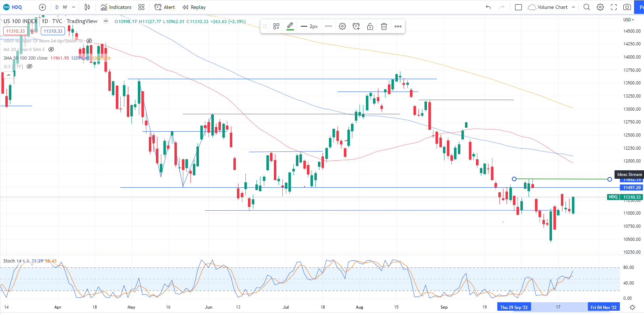Select the 3MA 50 100 200 close legend
The height and width of the screenshot is (315, 644).
tap(25, 58)
